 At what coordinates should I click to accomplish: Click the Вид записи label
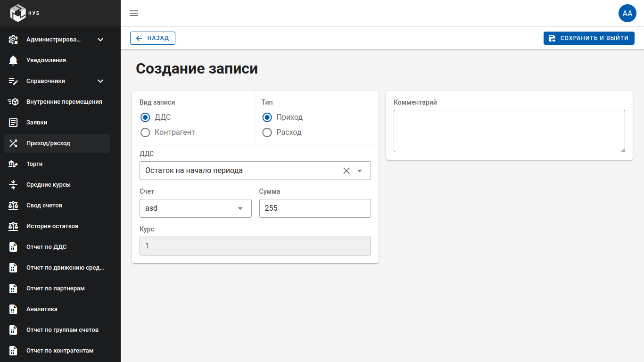[x=157, y=102]
